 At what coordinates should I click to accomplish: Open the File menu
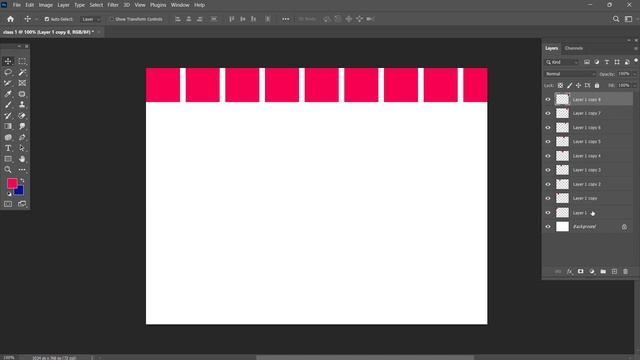pyautogui.click(x=17, y=5)
